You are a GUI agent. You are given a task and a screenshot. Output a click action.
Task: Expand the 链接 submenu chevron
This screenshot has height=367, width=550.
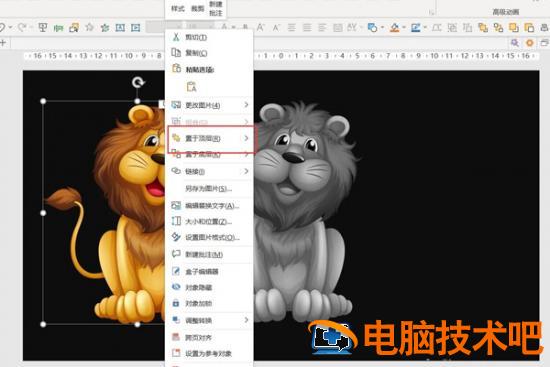(246, 171)
